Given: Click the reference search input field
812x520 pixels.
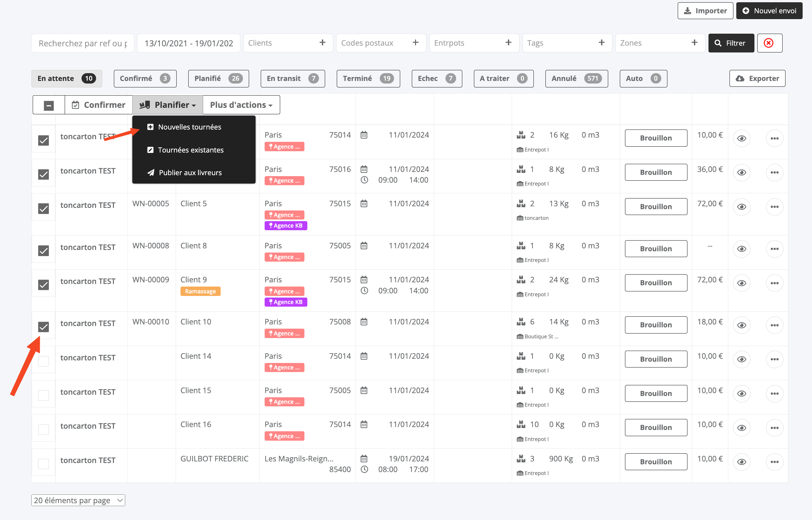Looking at the screenshot, I should point(82,43).
